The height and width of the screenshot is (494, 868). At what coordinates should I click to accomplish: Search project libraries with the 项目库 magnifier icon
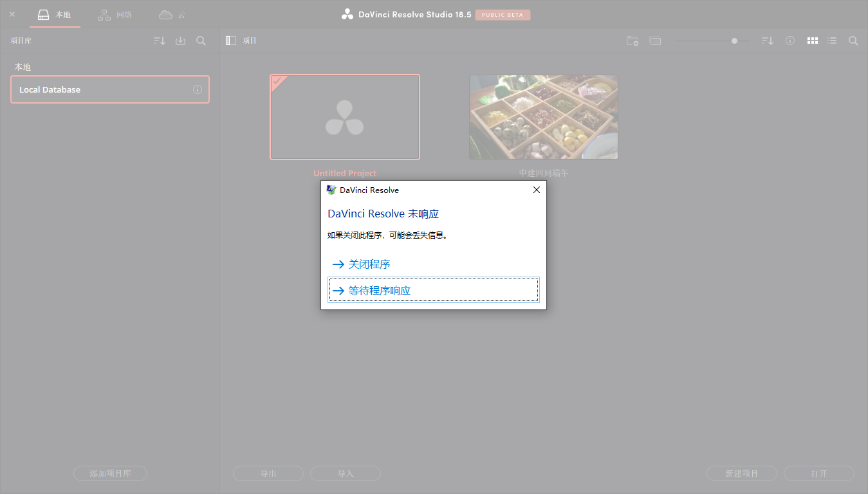point(201,41)
